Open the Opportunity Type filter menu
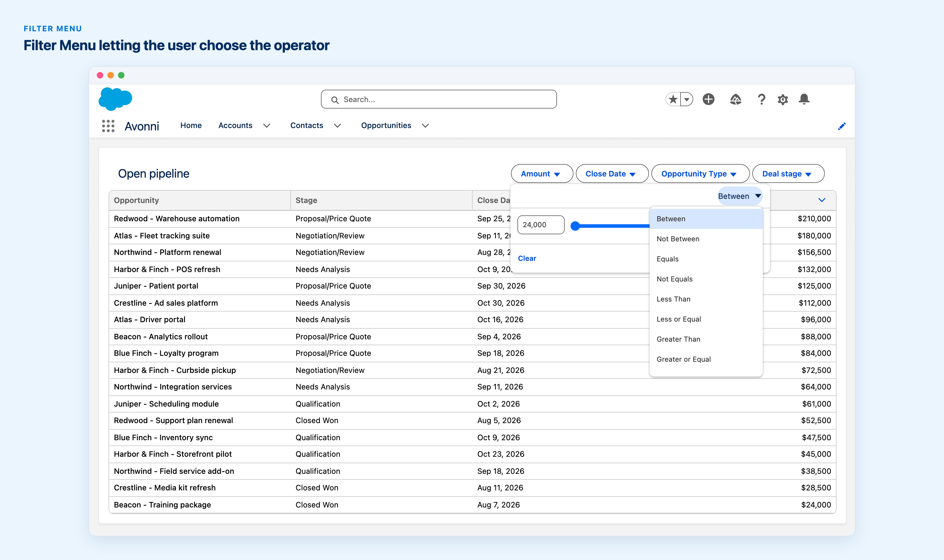Screen dimensions: 944x560 [700, 173]
